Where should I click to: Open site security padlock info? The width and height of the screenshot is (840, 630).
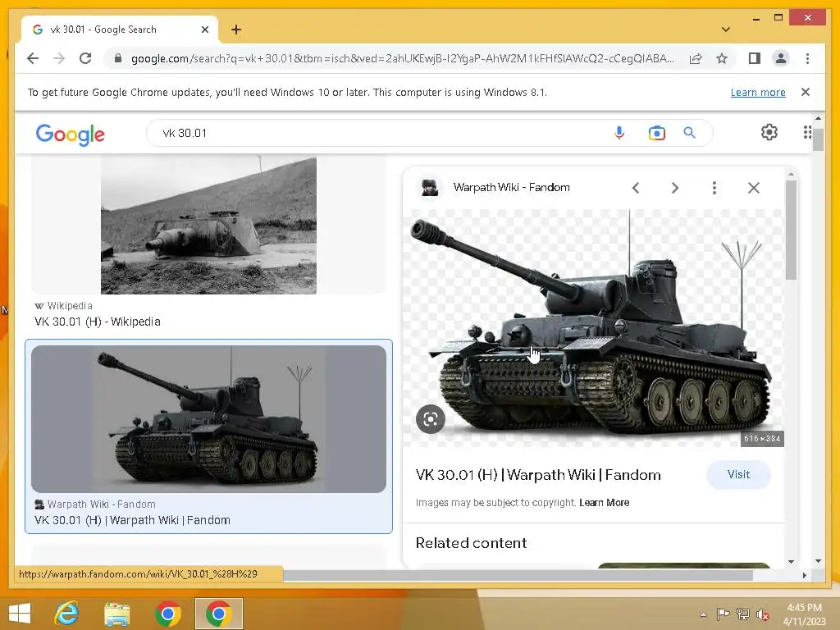click(118, 58)
